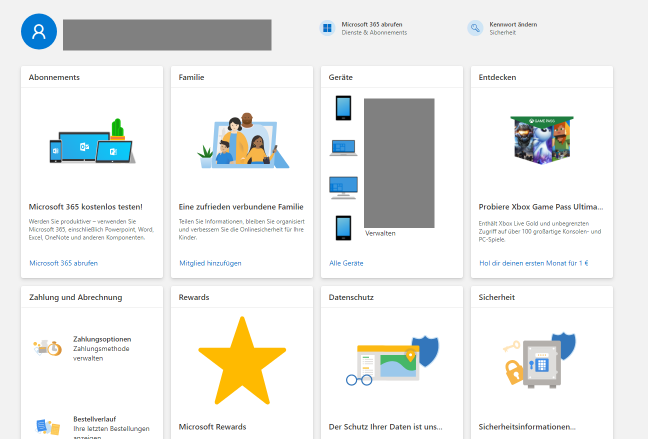The width and height of the screenshot is (648, 439).
Task: Select 'Sicherheitsinformationen...' title
Action: coord(527,427)
